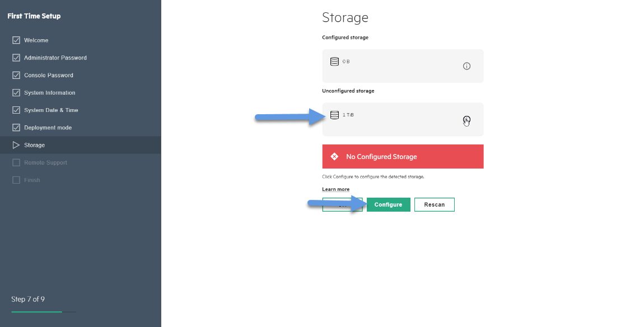644x327 pixels.
Task: Click the Console Password checkbox
Action: [x=16, y=75]
